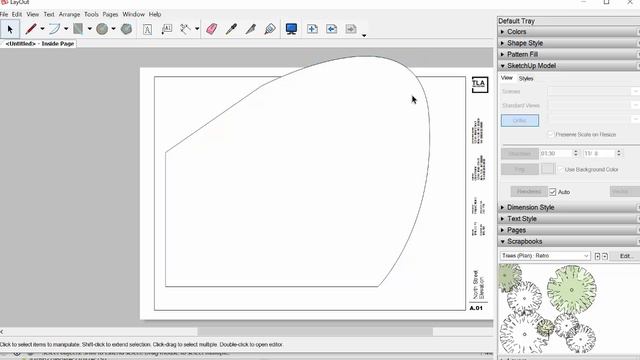Open the Window menu
Viewport: 640px width, 360px height.
point(133,14)
